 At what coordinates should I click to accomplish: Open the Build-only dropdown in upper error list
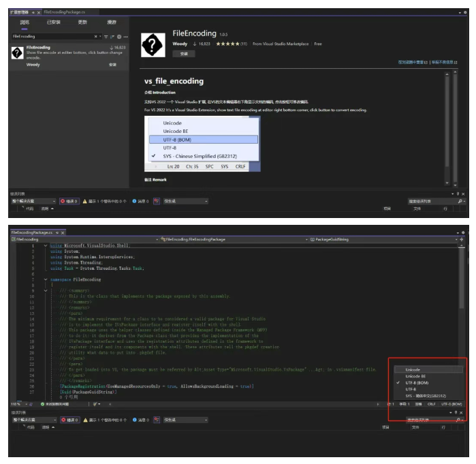185,201
